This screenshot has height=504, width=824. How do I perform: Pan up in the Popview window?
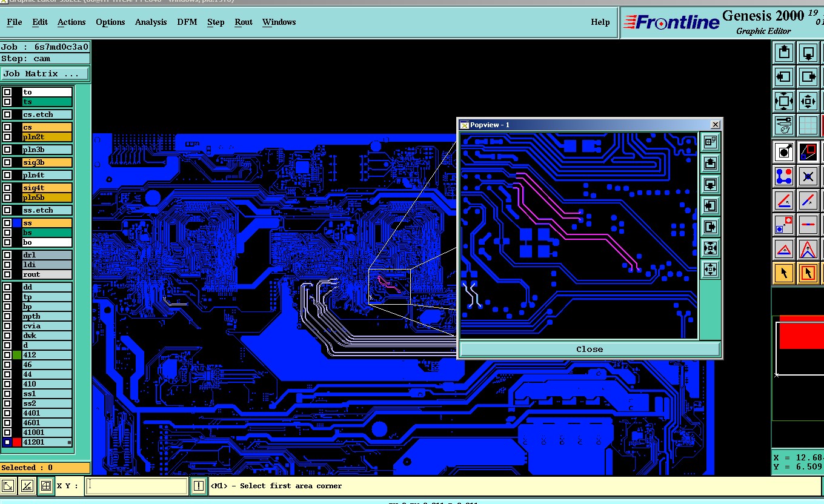pyautogui.click(x=710, y=163)
